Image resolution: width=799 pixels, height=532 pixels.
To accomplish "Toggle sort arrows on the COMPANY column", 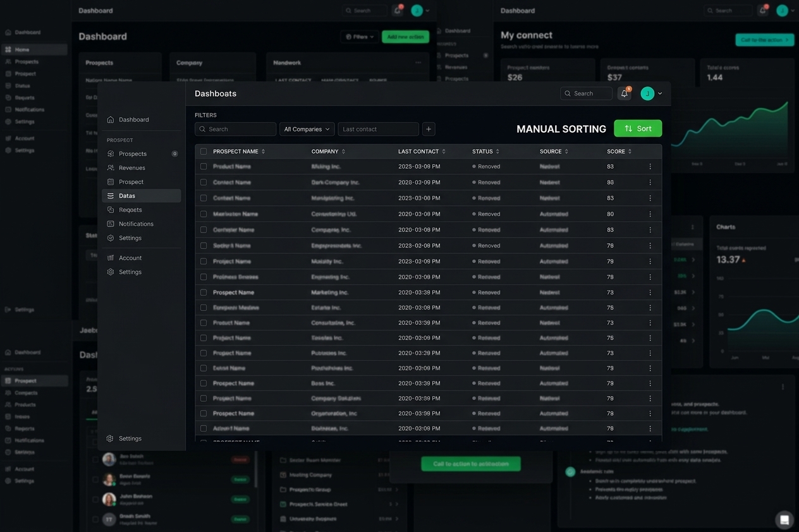I will point(343,152).
